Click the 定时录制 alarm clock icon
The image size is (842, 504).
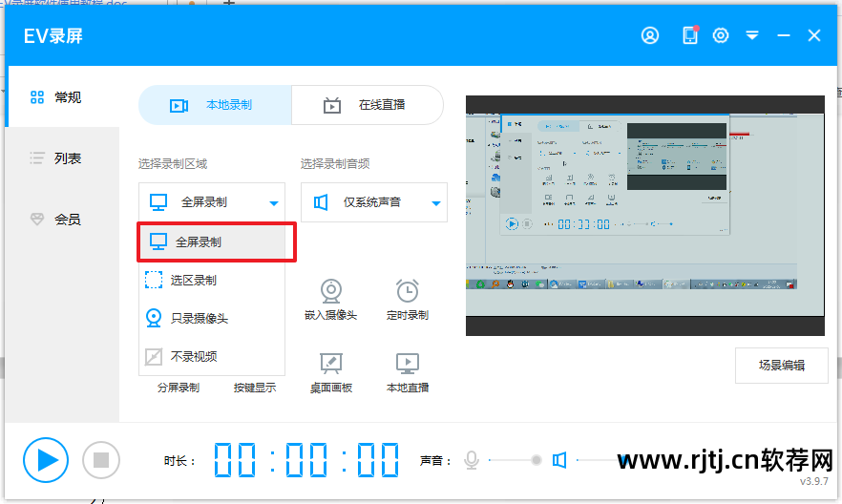click(x=408, y=291)
